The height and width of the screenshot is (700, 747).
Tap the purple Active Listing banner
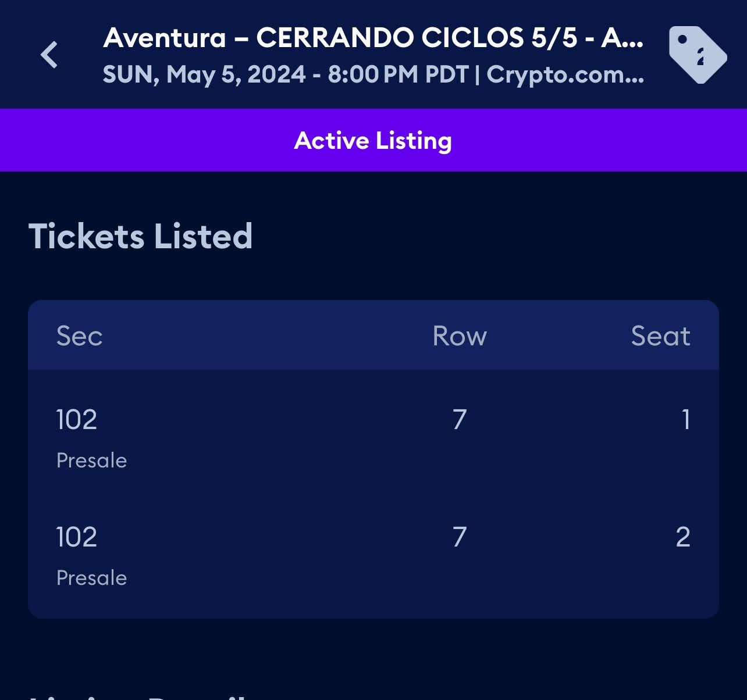(373, 140)
